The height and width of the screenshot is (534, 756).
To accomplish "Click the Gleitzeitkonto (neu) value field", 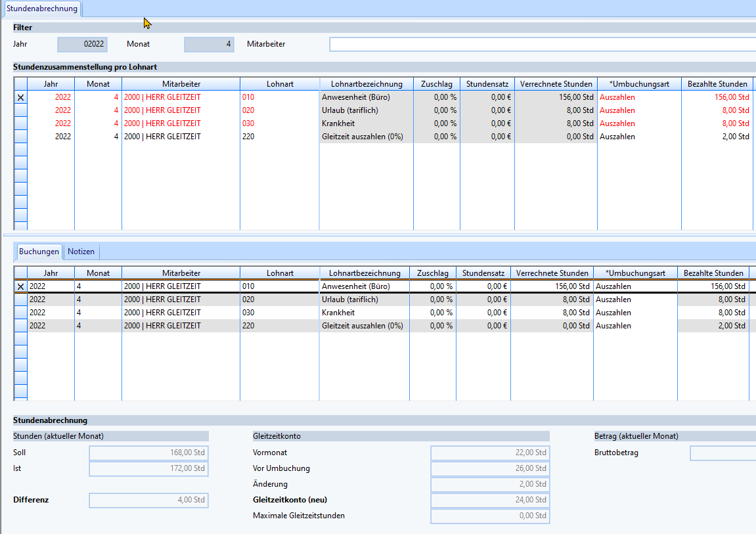I will [x=490, y=500].
